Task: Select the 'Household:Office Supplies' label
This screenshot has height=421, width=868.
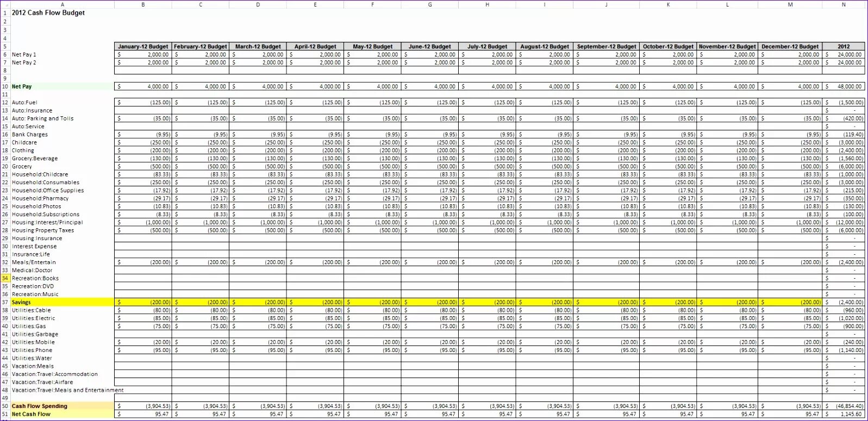Action: point(48,190)
